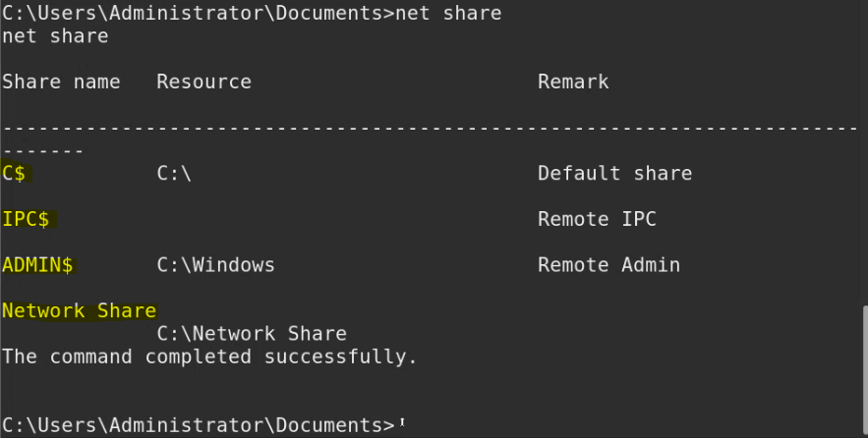This screenshot has width=868, height=438.
Task: Click the command completed successfully message
Action: click(209, 356)
